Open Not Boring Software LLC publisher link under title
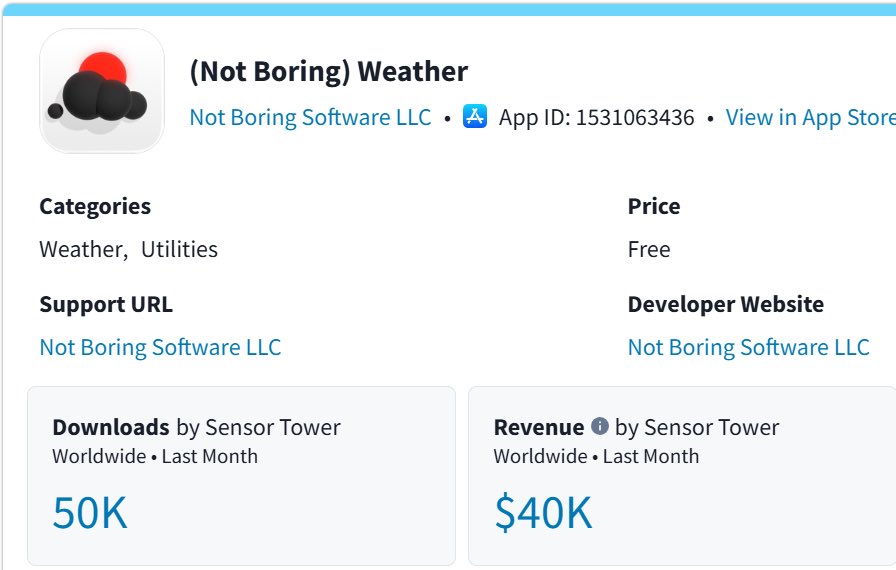This screenshot has height=570, width=896. [x=310, y=117]
